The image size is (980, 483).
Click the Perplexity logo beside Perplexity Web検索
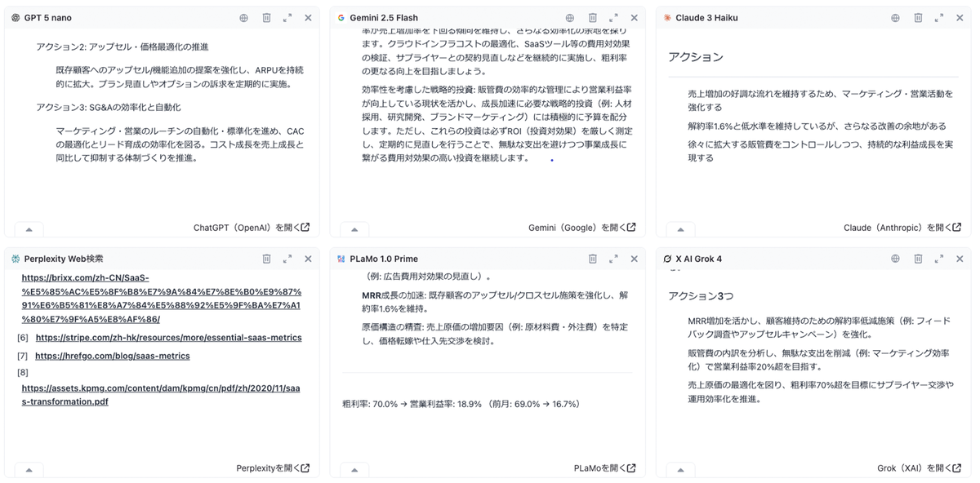16,259
